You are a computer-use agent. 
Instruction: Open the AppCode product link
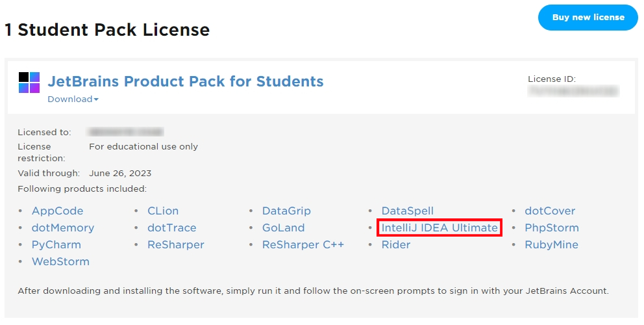click(58, 211)
